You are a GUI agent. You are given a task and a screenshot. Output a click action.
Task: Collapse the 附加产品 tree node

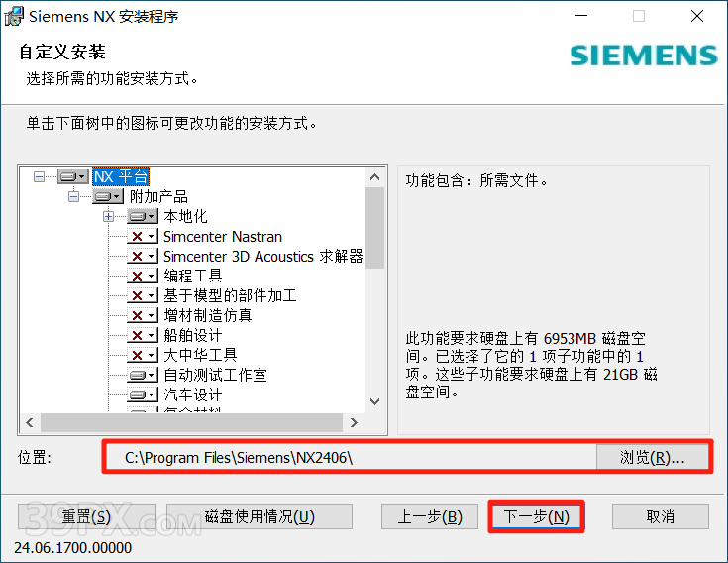click(x=74, y=196)
